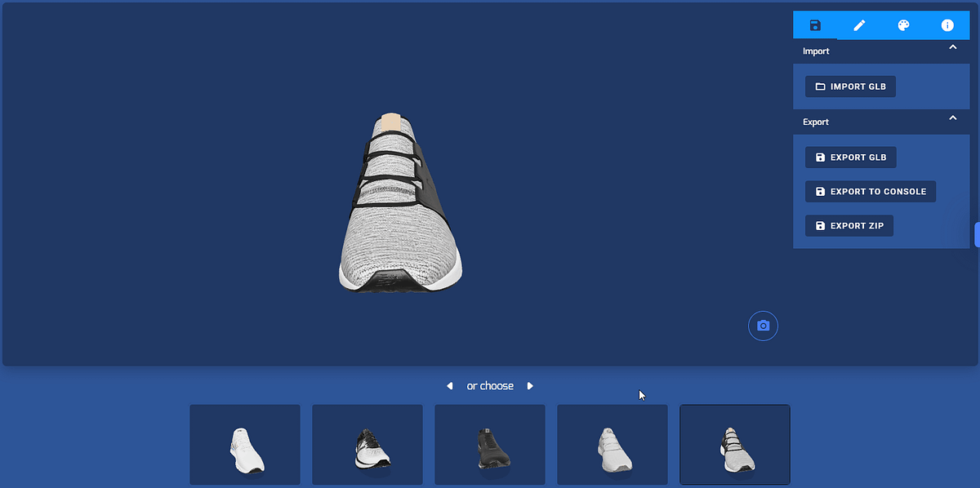980x488 pixels.
Task: Click the right arrow beside 'or choose'
Action: coord(530,385)
